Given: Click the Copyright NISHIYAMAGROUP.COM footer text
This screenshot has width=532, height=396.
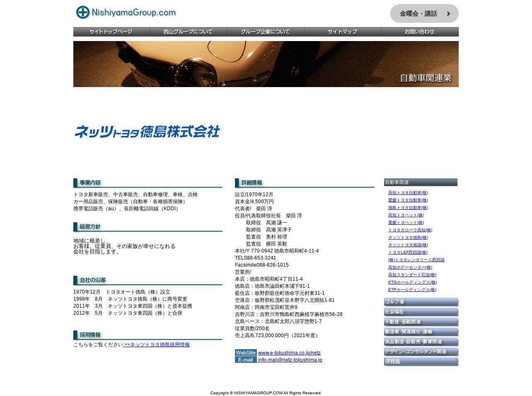Looking at the screenshot, I should point(266,393).
